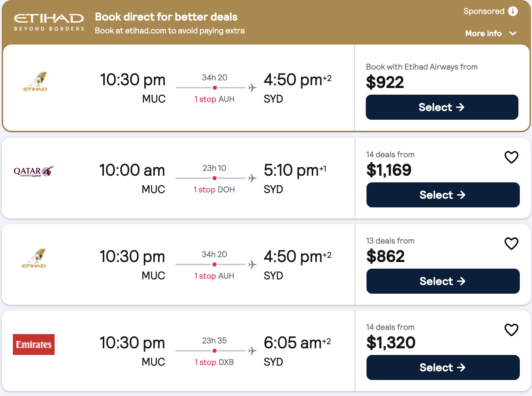Favorite the $862 Etihad flight

[x=511, y=244]
